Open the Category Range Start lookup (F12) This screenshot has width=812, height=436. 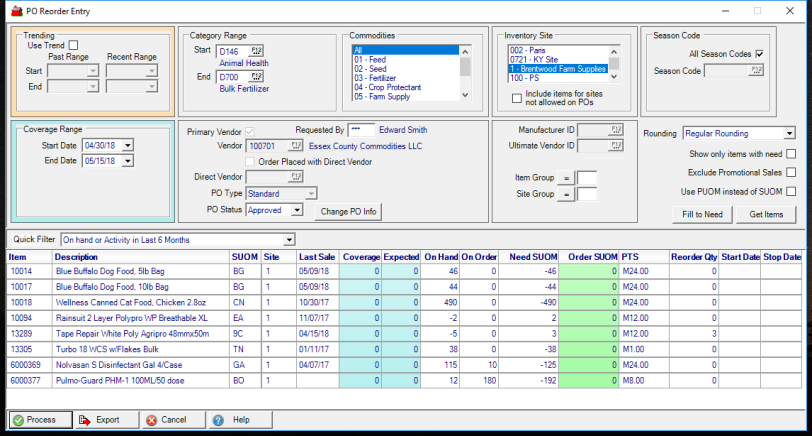(x=257, y=50)
